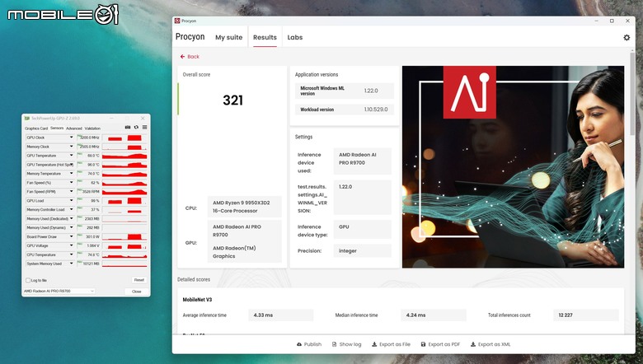
Task: Click the GPU-Z Close button
Action: [137, 292]
